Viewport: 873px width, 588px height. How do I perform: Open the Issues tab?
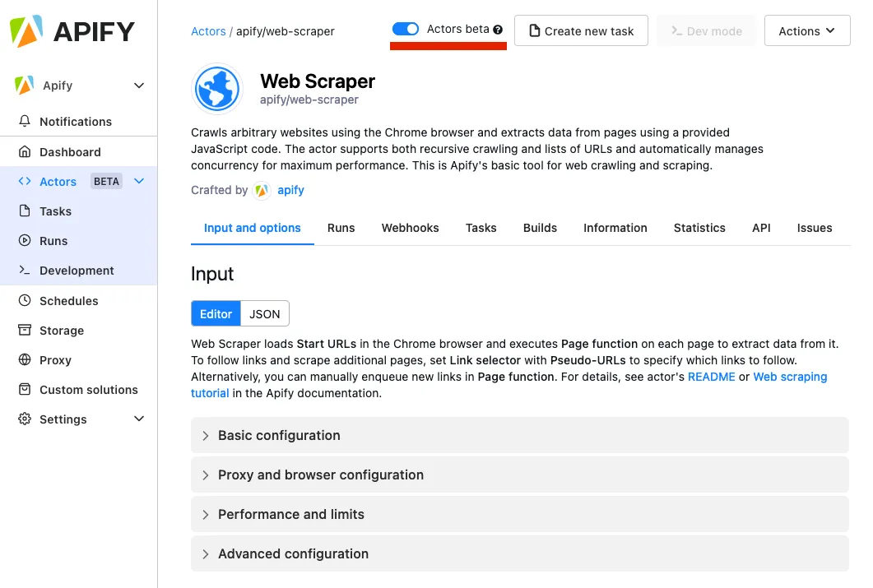[815, 228]
